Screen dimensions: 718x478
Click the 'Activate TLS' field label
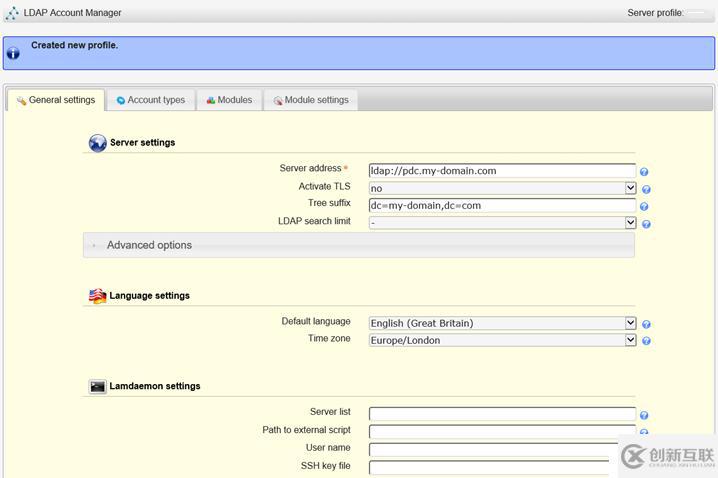(x=324, y=186)
